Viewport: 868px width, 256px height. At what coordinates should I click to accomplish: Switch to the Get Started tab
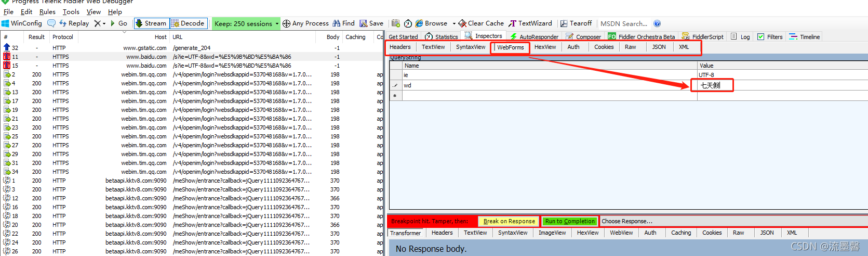(x=403, y=37)
